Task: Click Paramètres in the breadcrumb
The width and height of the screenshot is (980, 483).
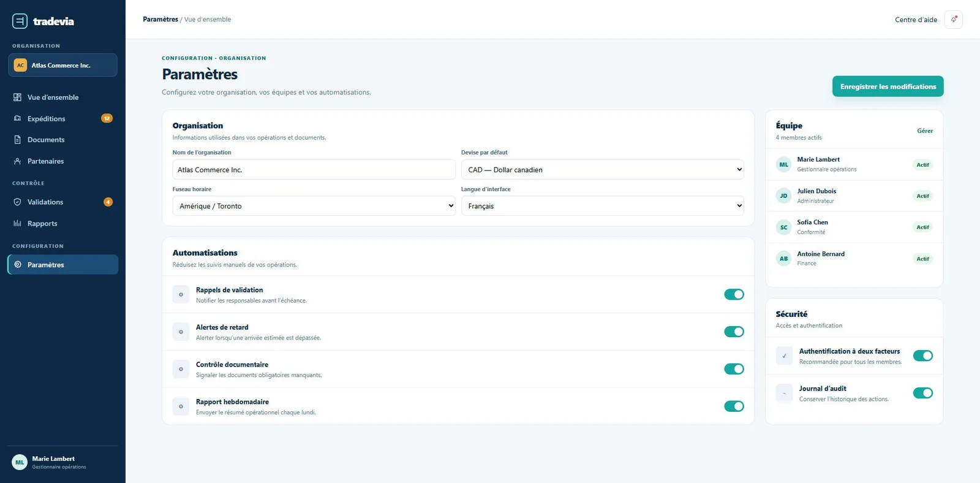Action: point(160,20)
